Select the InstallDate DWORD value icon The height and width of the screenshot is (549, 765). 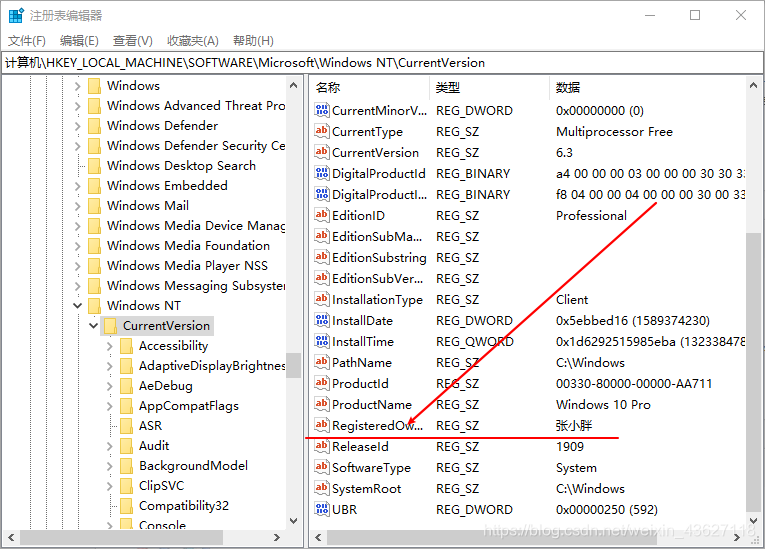tap(322, 320)
